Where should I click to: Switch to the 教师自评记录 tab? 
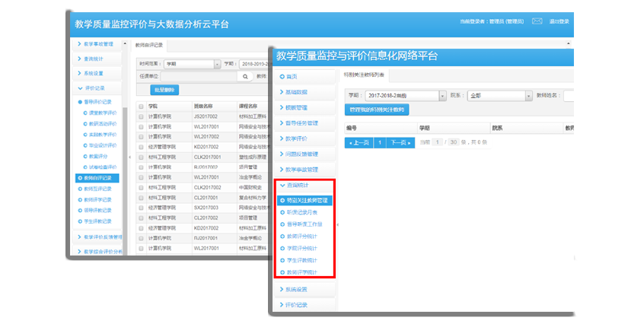[149, 45]
